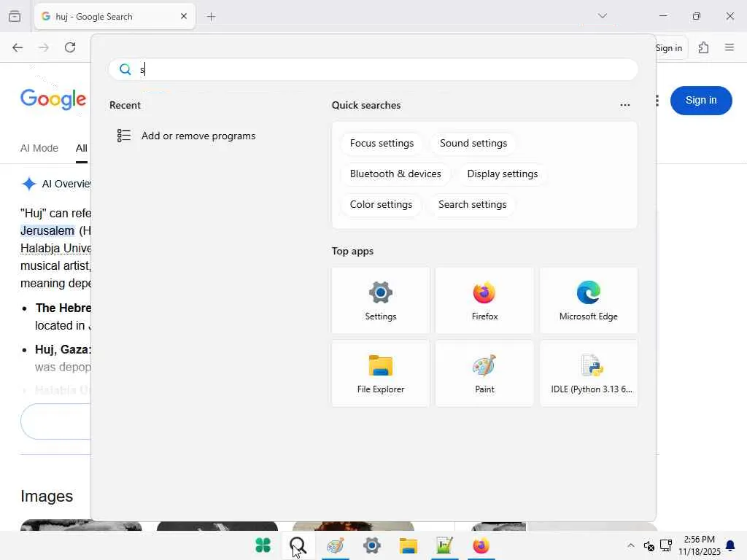Reload the page in Firefox
The width and height of the screenshot is (747, 560).
pyautogui.click(x=70, y=47)
